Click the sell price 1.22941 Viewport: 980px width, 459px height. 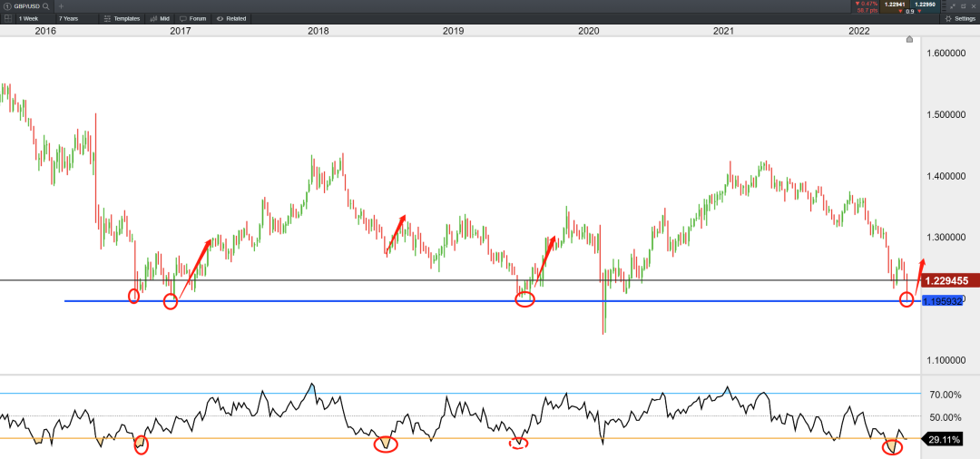click(895, 6)
